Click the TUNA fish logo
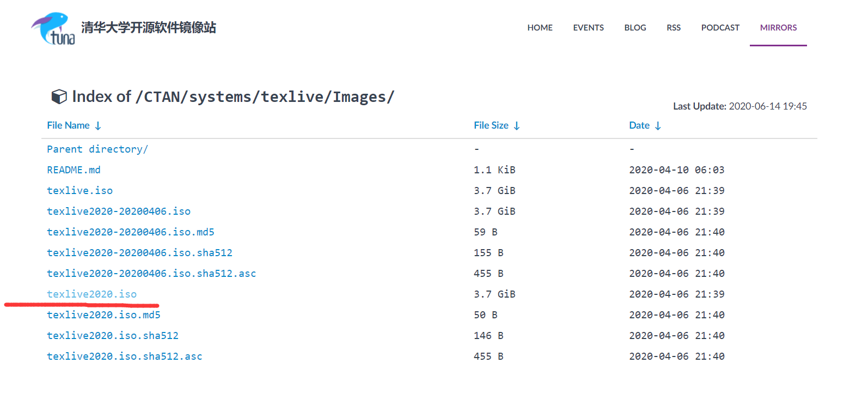 point(53,28)
